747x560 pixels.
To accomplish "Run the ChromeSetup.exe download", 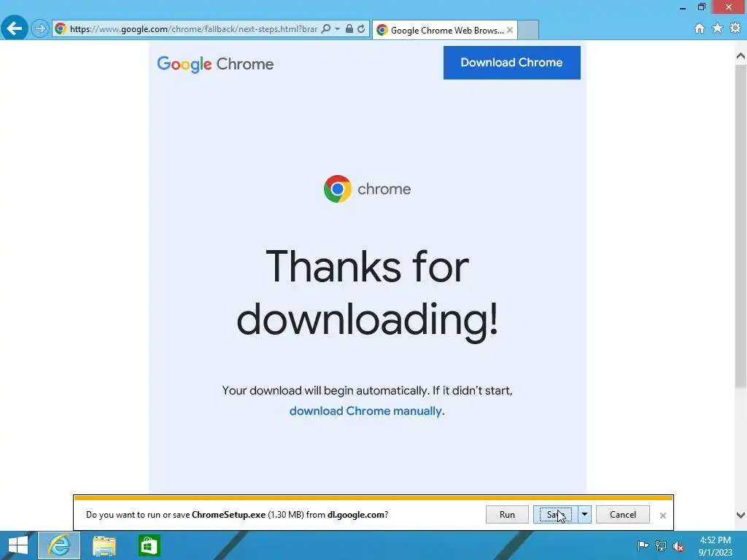I will click(507, 514).
